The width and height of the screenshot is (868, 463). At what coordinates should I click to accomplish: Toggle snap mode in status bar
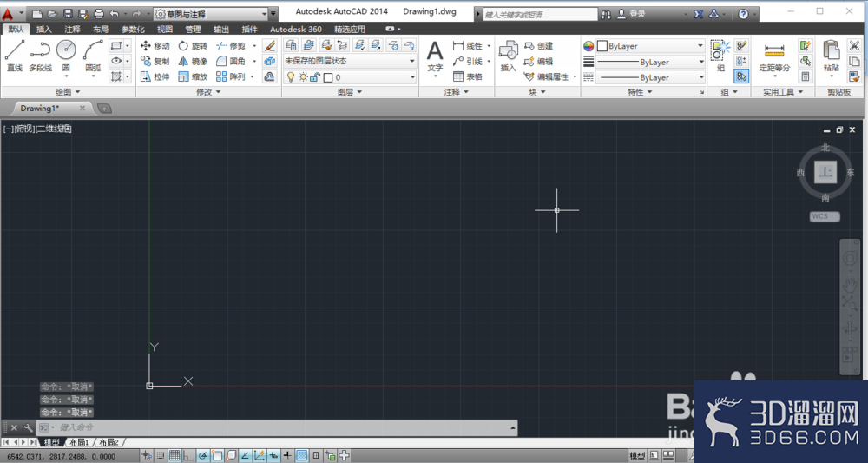[x=161, y=456]
